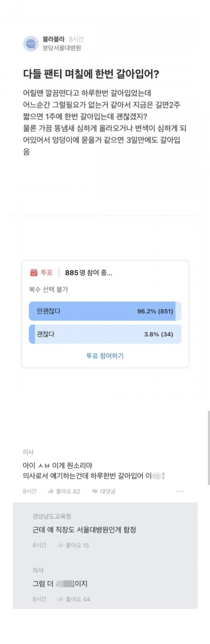Click the 대댓글 text to reply
Screen dimensions: 210x644
(x=108, y=491)
